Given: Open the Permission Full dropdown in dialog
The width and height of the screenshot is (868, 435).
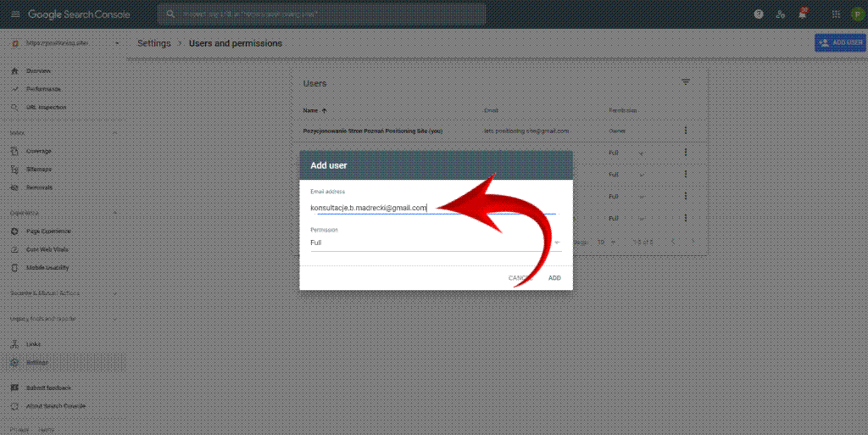Looking at the screenshot, I should click(x=436, y=243).
